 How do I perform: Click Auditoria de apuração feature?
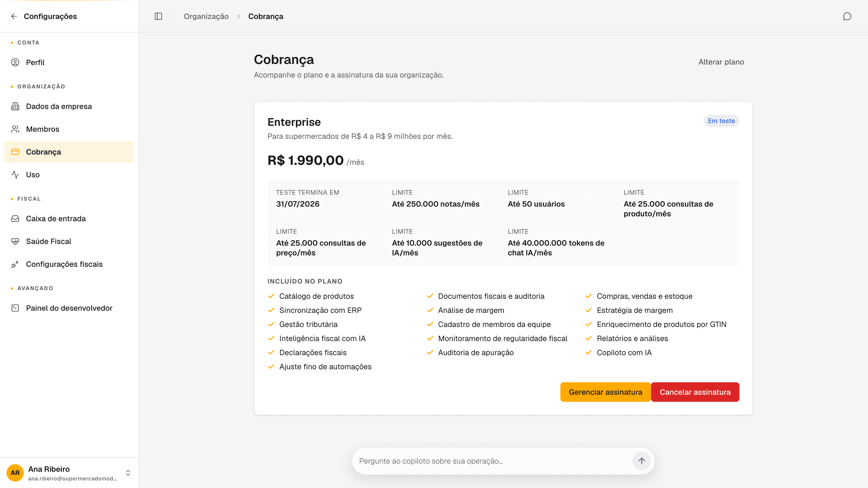[x=476, y=353]
